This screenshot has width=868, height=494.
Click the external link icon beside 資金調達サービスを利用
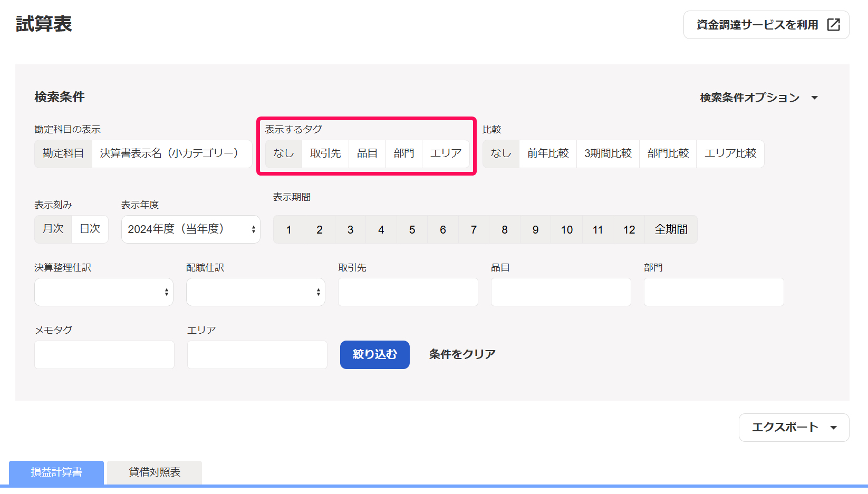[x=833, y=25]
